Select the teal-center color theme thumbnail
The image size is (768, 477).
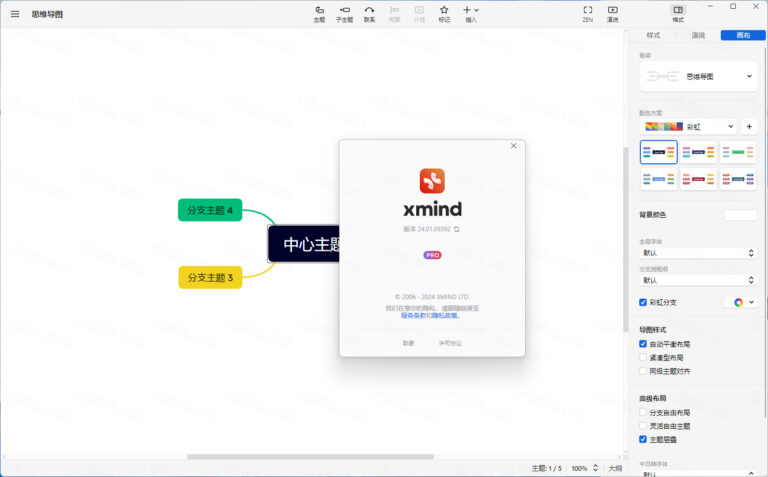click(738, 179)
